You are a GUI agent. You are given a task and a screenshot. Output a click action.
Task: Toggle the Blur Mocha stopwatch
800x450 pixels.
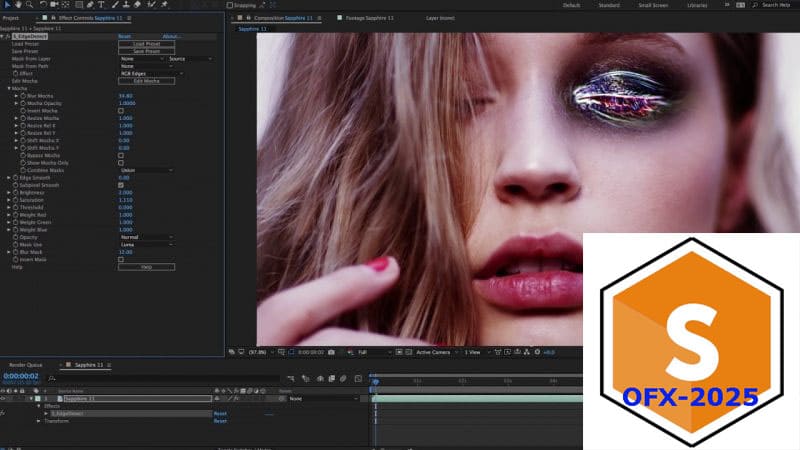(23, 96)
